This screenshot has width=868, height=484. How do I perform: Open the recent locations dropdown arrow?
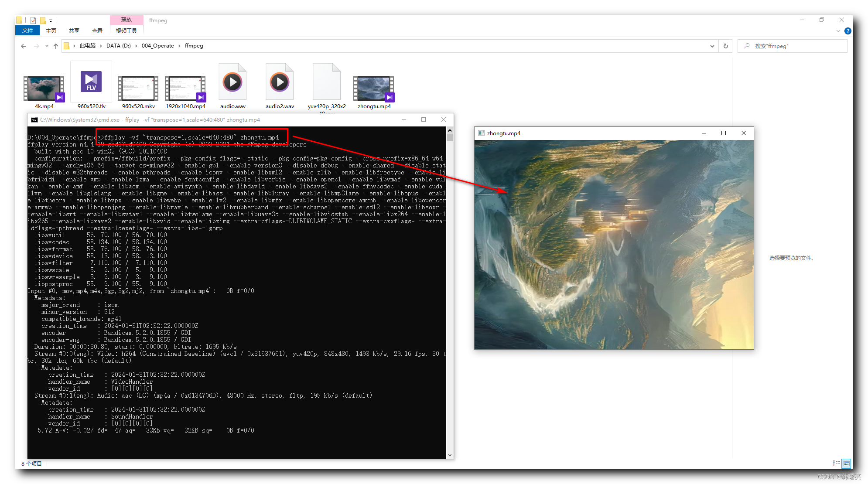point(47,46)
